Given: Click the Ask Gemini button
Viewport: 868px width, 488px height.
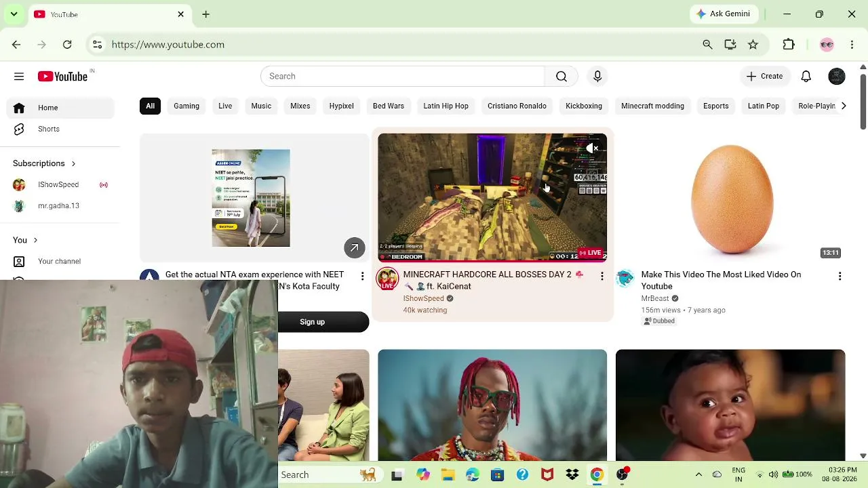Looking at the screenshot, I should [x=723, y=14].
